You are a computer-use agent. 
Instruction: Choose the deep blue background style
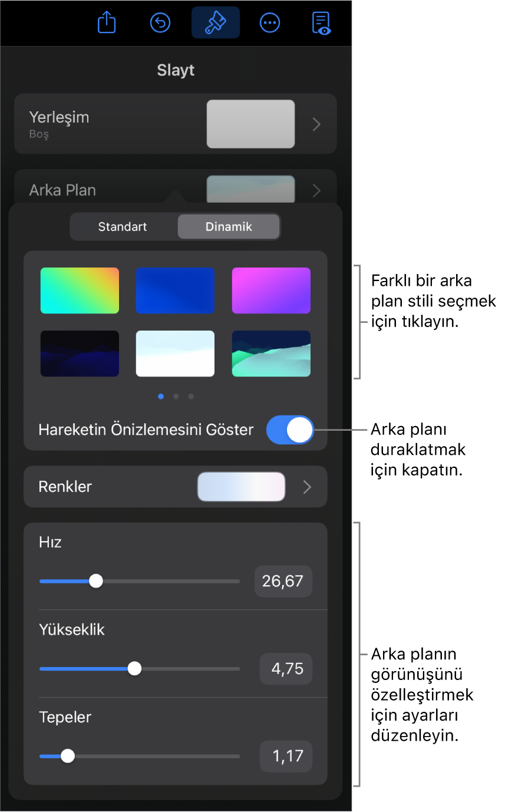tap(175, 291)
